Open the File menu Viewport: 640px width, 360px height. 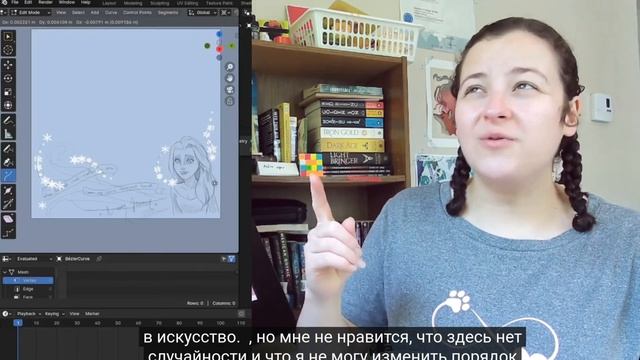pos(15,2)
